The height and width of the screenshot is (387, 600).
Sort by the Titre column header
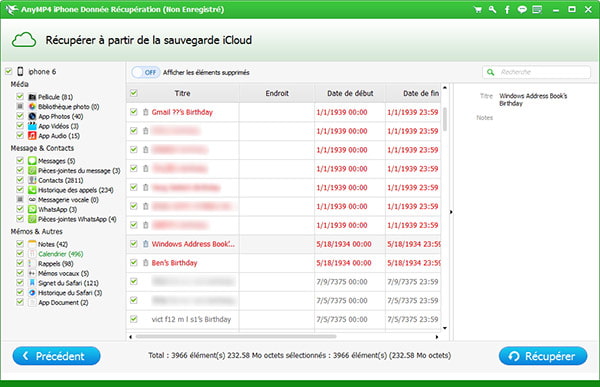183,93
